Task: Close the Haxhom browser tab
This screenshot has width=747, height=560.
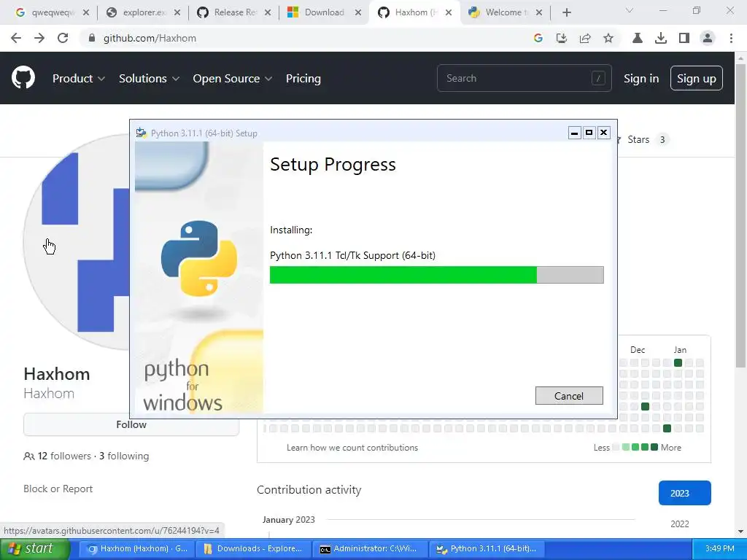Action: (449, 12)
